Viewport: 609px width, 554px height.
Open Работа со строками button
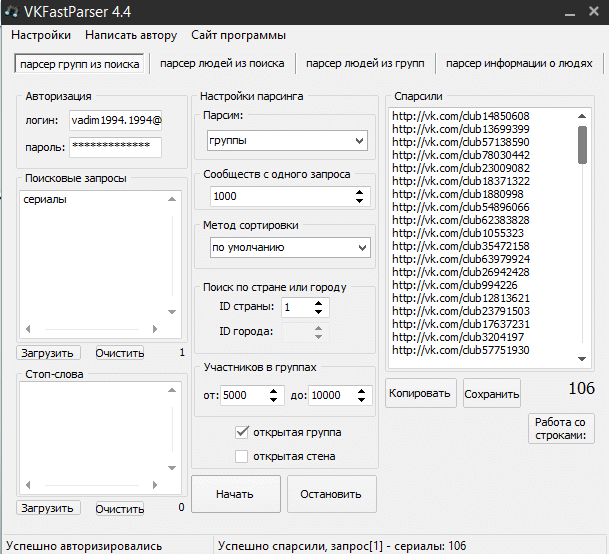click(561, 429)
